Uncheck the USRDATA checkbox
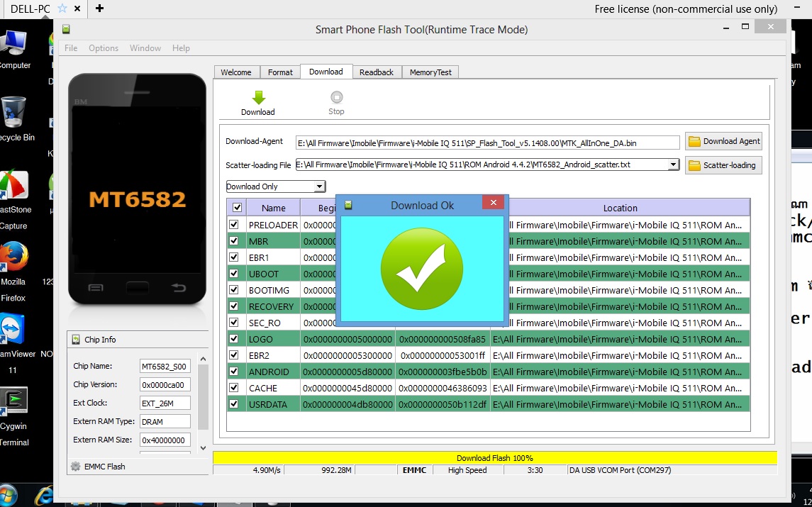Image resolution: width=812 pixels, height=507 pixels. 234,404
